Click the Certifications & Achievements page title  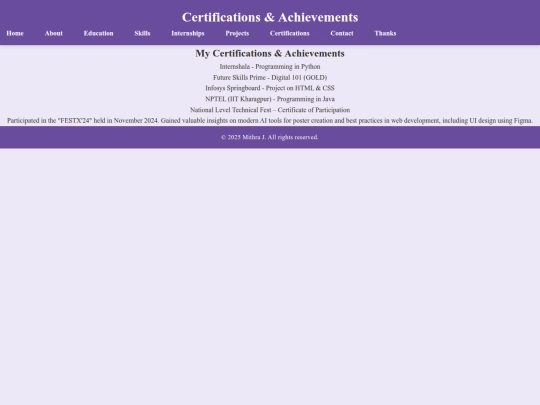270,17
